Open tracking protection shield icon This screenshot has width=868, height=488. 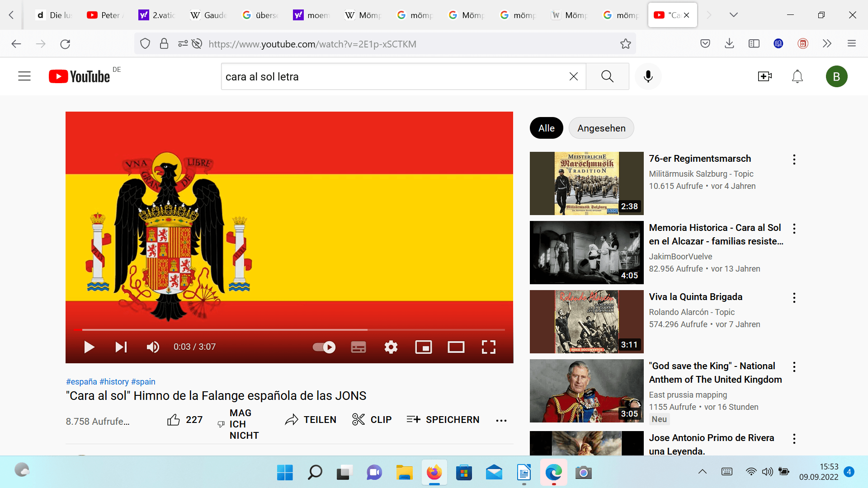(x=145, y=44)
